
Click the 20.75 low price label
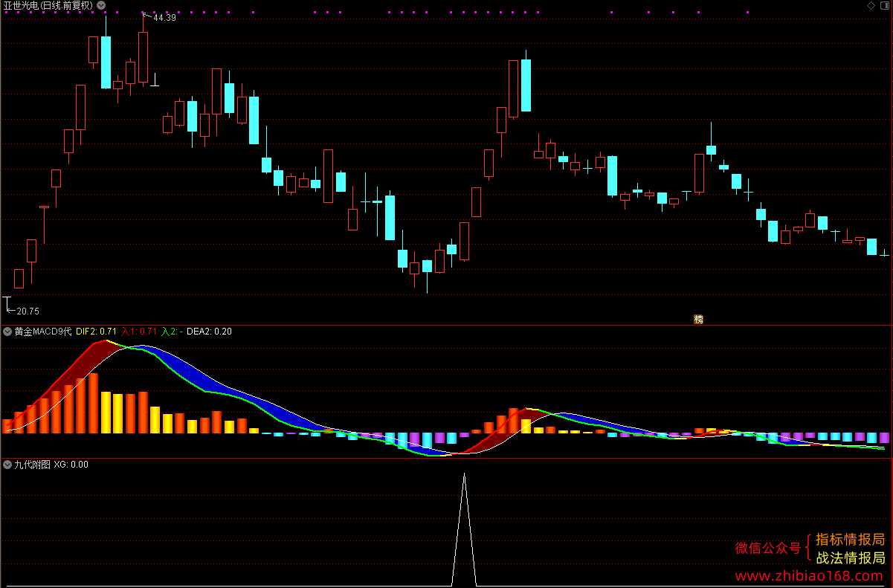[x=28, y=311]
